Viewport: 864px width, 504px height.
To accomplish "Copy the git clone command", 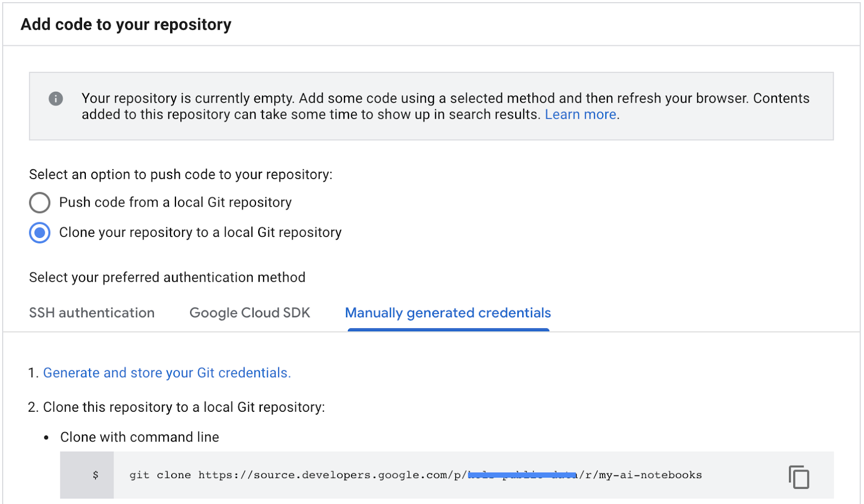I will pyautogui.click(x=799, y=476).
